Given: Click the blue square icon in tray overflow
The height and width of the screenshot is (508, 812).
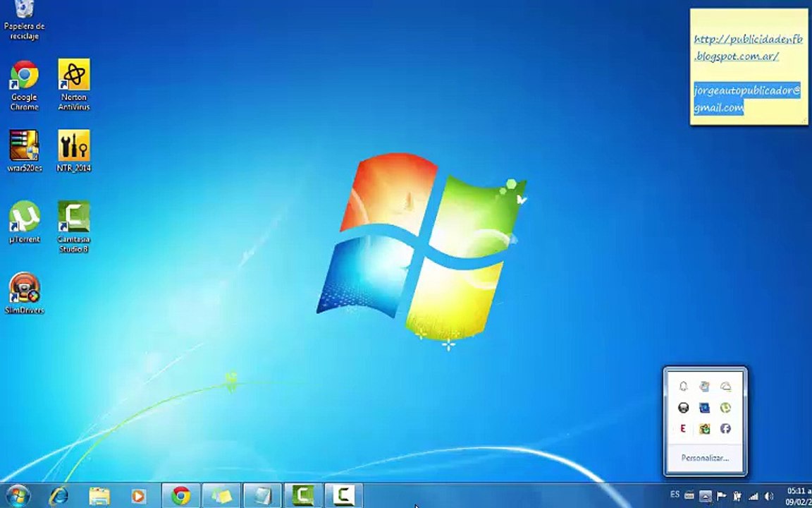Looking at the screenshot, I should 704,408.
